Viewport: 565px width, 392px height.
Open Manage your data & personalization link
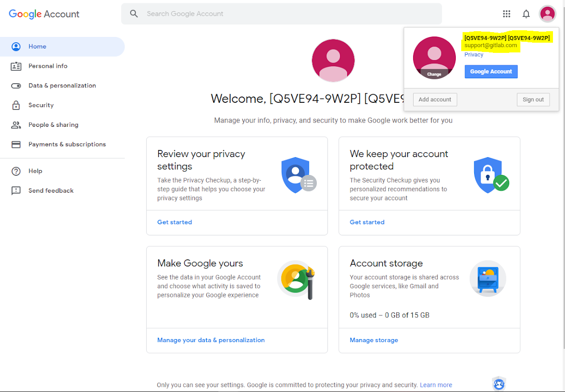point(211,340)
